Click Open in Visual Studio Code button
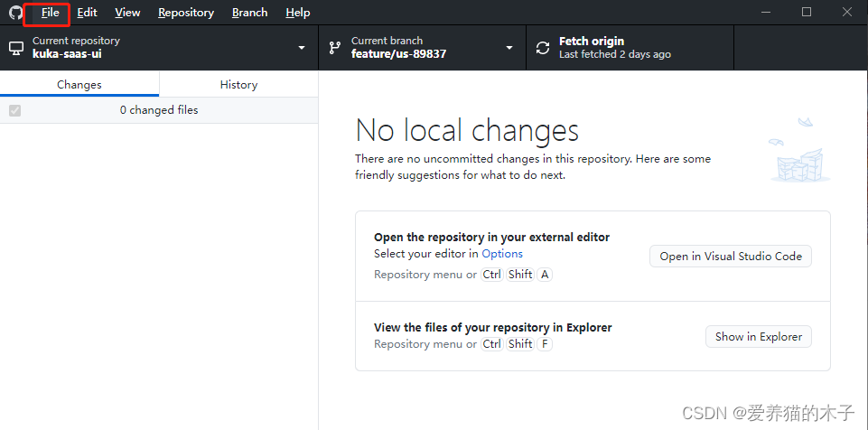Screen dimensions: 868x430 731,257
